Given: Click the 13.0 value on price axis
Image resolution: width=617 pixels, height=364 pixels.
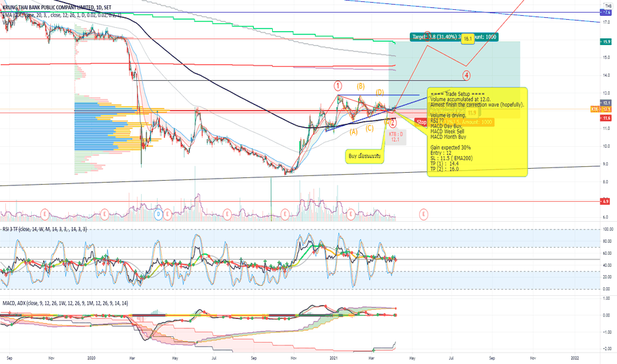Looking at the screenshot, I should click(x=606, y=93).
